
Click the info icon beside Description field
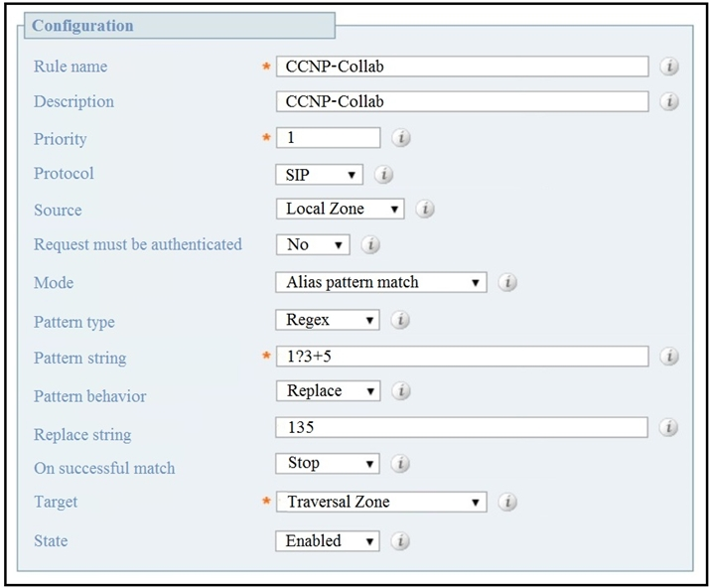669,101
